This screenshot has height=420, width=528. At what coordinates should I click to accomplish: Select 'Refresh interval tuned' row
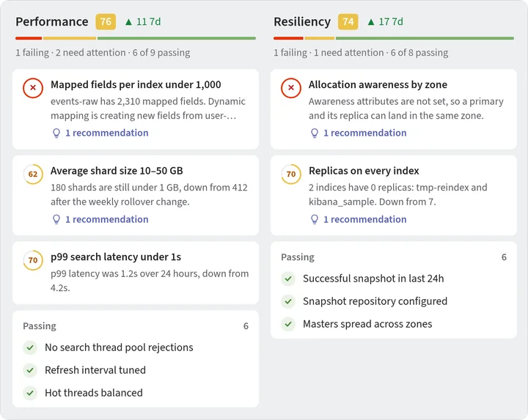click(136, 370)
